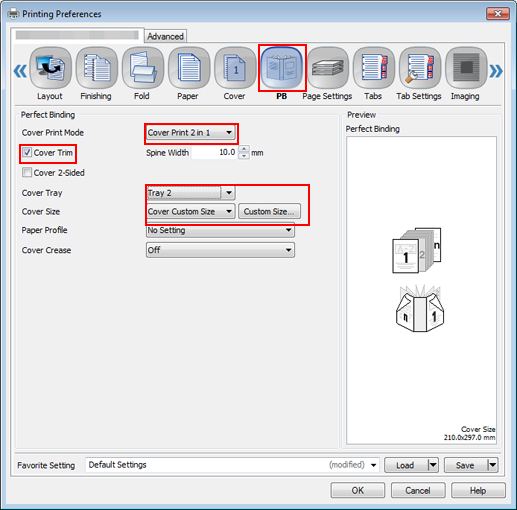
Task: Click the printer icon in title bar
Action: point(13,14)
